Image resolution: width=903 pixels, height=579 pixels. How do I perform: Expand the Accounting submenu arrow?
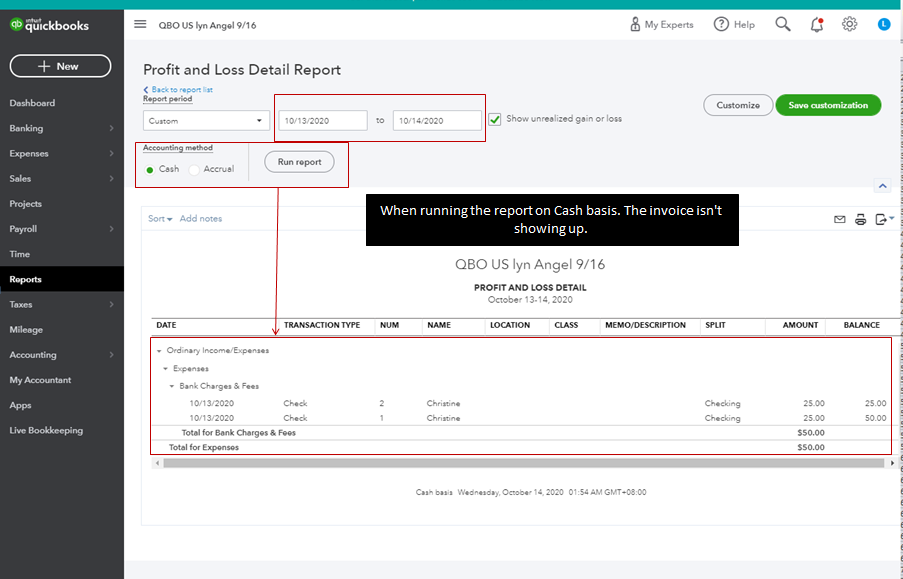111,355
